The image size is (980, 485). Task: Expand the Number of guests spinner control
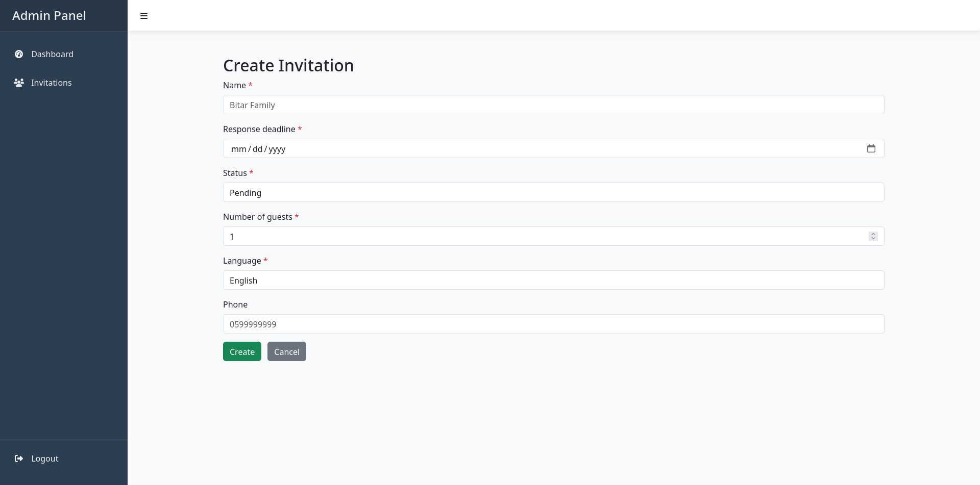point(873,236)
